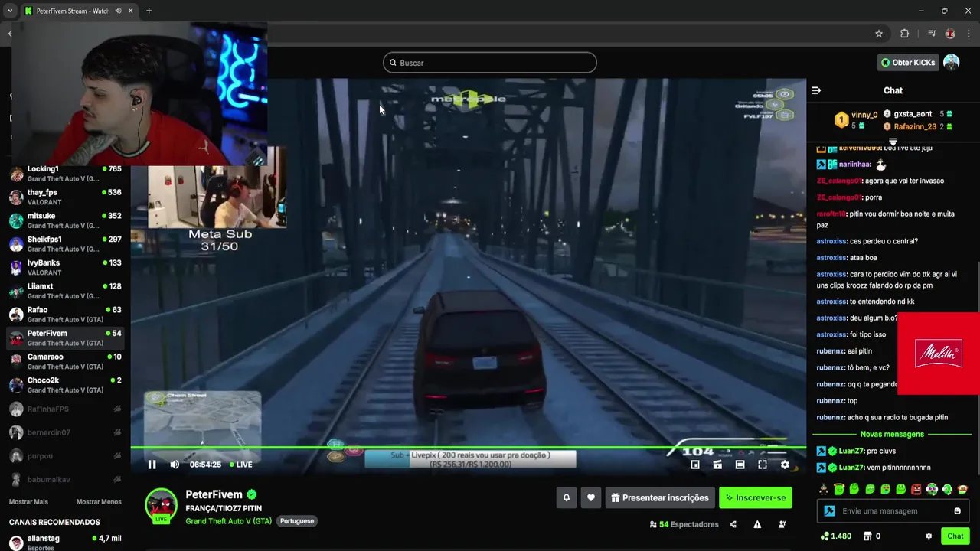Open IvyBanks channel in sidebar

[65, 267]
